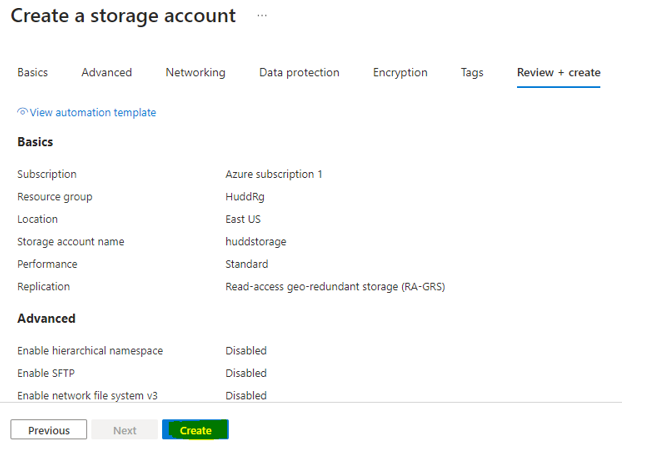This screenshot has height=452, width=659.
Task: Click the RA-GRS replication value
Action: 335,287
